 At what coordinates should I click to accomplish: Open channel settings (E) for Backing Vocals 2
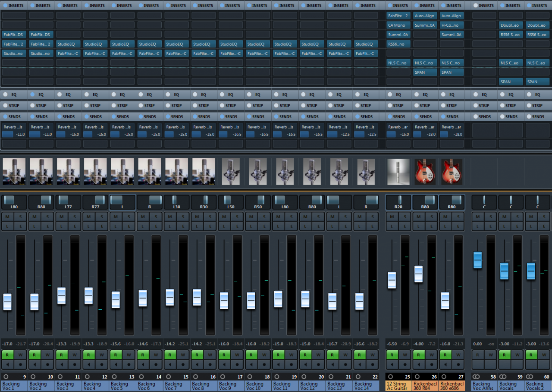[545, 226]
